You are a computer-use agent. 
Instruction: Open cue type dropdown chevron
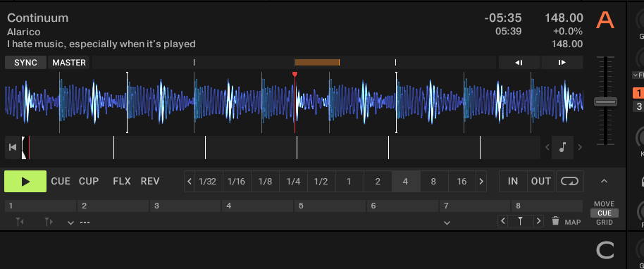(x=447, y=223)
